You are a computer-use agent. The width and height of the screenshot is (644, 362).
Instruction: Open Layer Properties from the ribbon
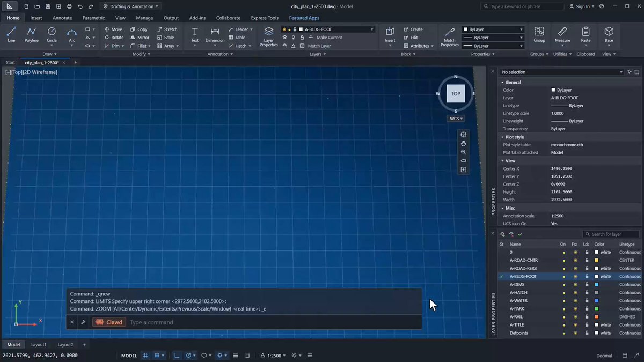(x=269, y=36)
